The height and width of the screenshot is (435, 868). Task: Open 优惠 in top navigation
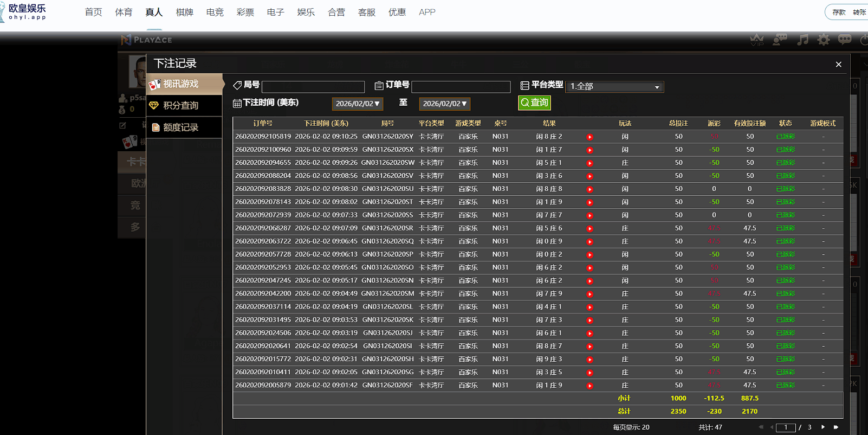[397, 12]
